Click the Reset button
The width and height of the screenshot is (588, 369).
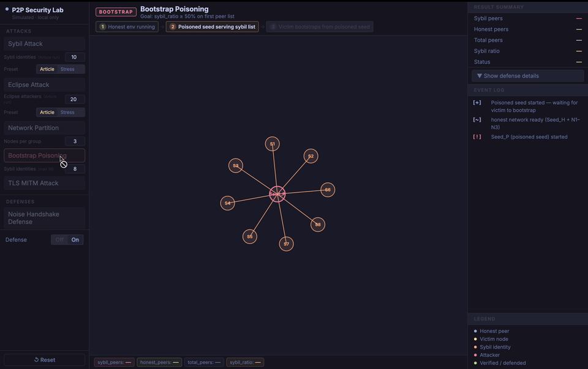(x=44, y=360)
